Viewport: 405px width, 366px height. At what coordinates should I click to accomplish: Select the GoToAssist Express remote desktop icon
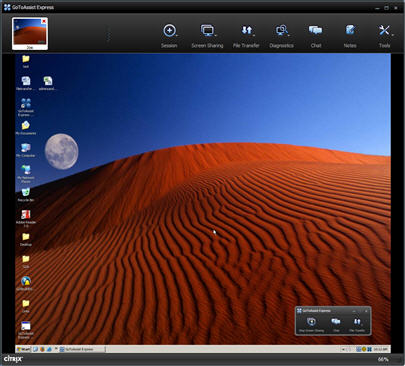click(26, 107)
